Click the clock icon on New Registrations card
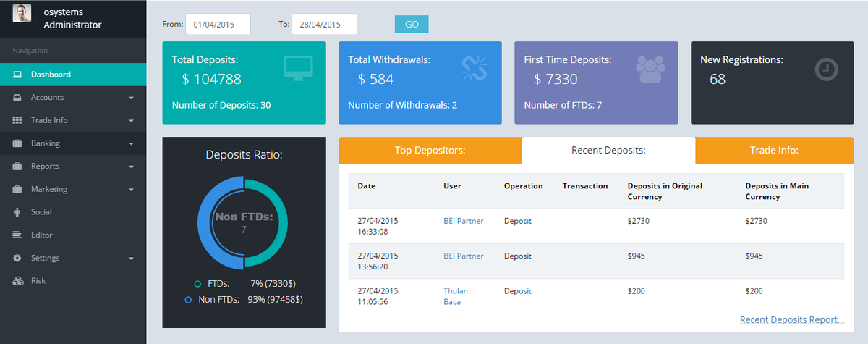 tap(827, 69)
